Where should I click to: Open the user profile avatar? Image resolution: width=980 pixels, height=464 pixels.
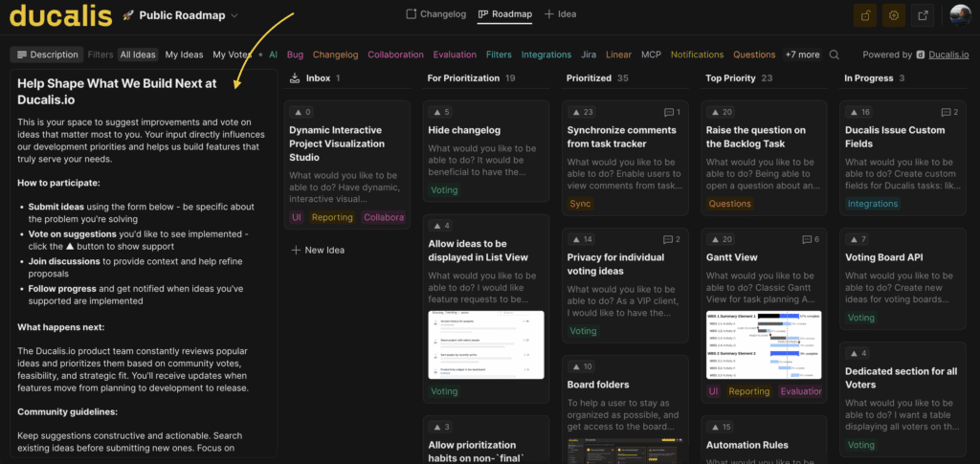(x=960, y=15)
